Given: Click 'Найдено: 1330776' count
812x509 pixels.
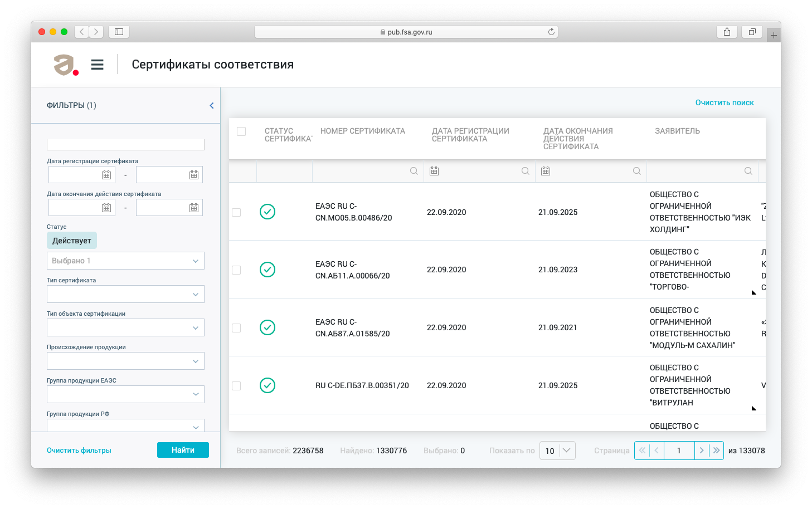Looking at the screenshot, I should pyautogui.click(x=373, y=451).
